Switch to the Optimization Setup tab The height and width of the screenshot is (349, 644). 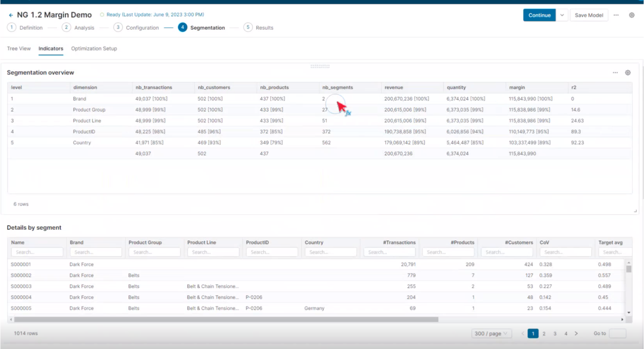click(94, 48)
